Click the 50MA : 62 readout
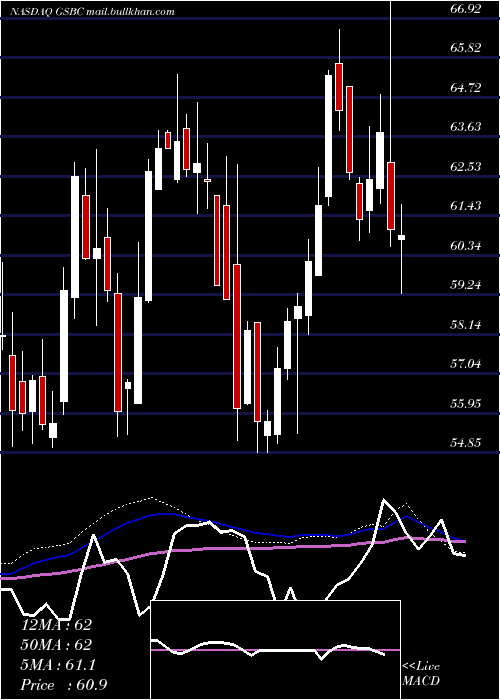Image resolution: width=500 pixels, height=700 pixels. (x=57, y=645)
